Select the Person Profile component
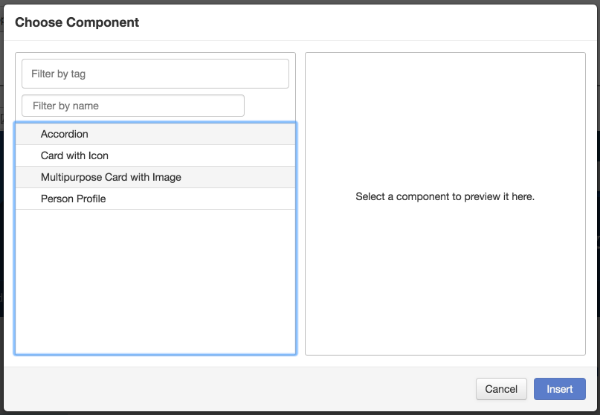Image resolution: width=600 pixels, height=415 pixels. pyautogui.click(x=155, y=199)
